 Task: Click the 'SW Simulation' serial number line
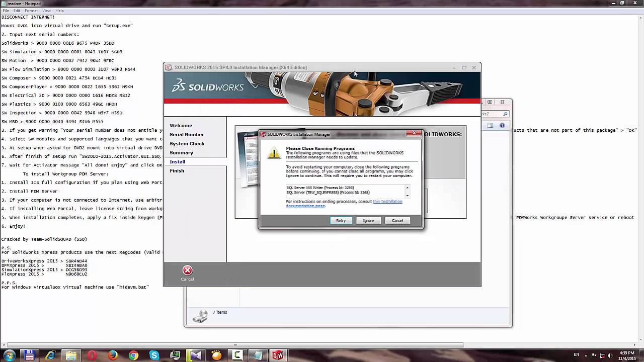(x=62, y=52)
